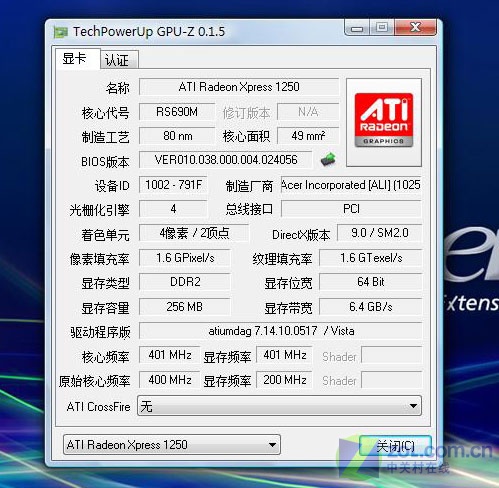
Task: Minimize the GPU-Z window
Action: pyautogui.click(x=357, y=27)
